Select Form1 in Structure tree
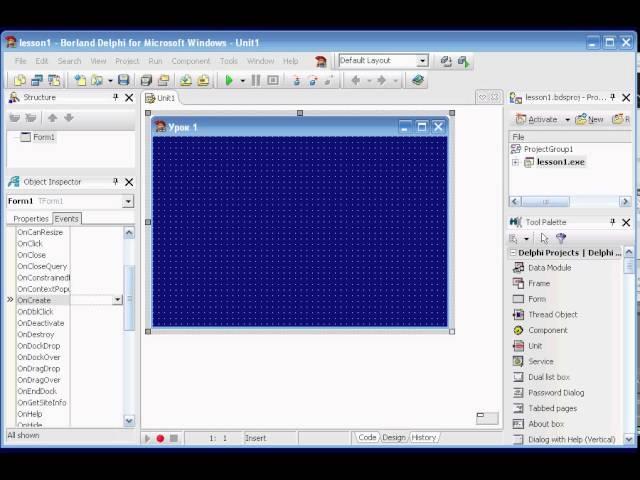 [x=38, y=137]
